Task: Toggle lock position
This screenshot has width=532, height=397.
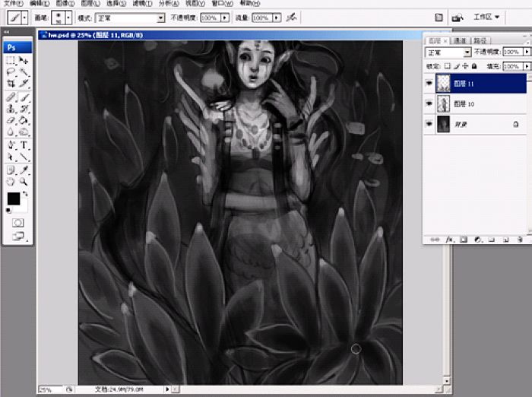Action: 465,66
